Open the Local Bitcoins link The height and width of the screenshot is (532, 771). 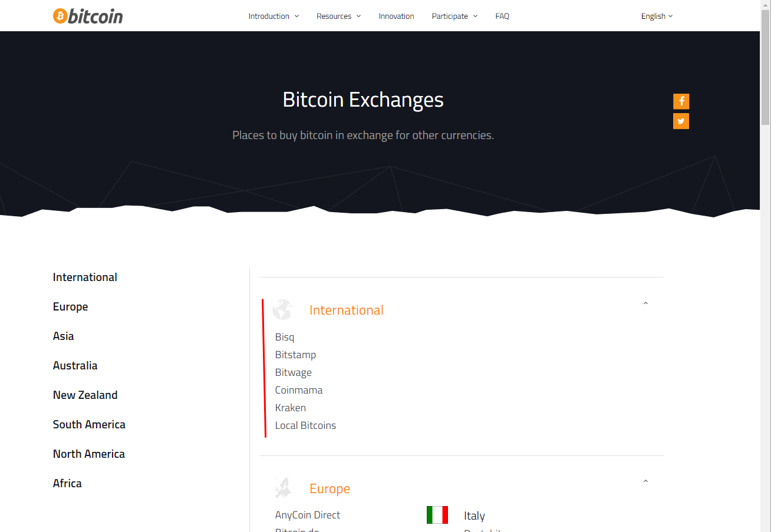point(305,425)
